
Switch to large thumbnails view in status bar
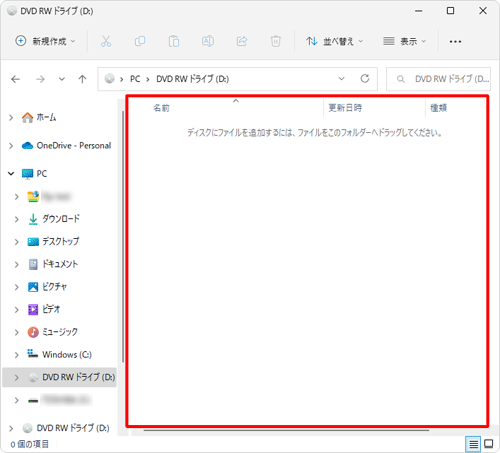pyautogui.click(x=489, y=444)
